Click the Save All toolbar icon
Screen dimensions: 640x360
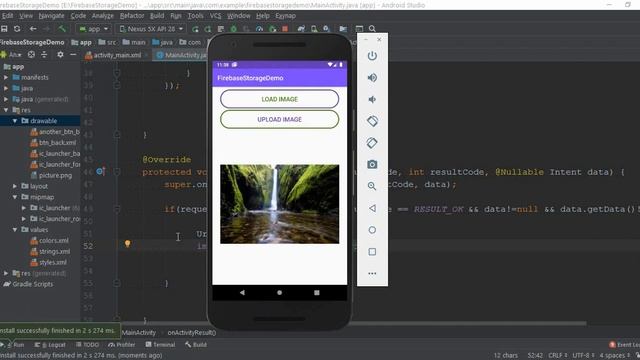[x=4, y=29]
